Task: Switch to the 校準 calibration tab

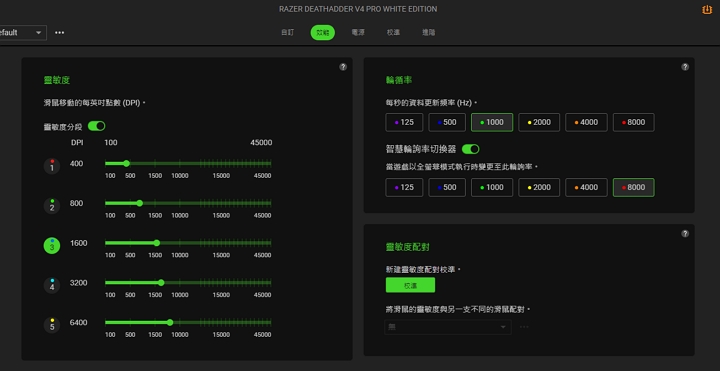Action: click(x=393, y=33)
